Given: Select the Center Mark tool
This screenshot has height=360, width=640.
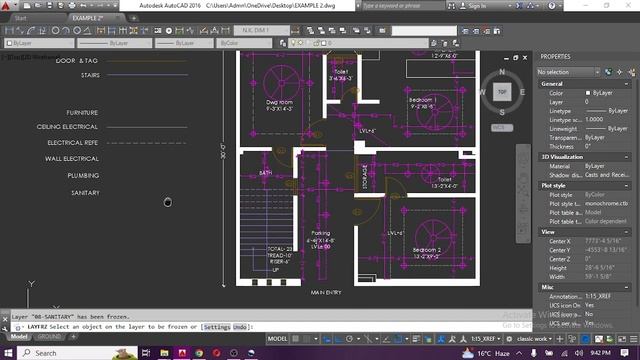Looking at the screenshot, I should point(169,31).
